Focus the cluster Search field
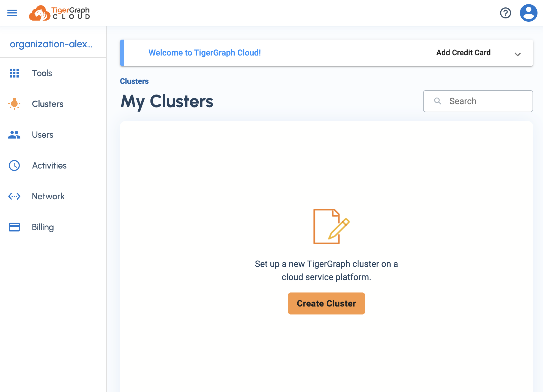The height and width of the screenshot is (392, 543). coord(478,101)
